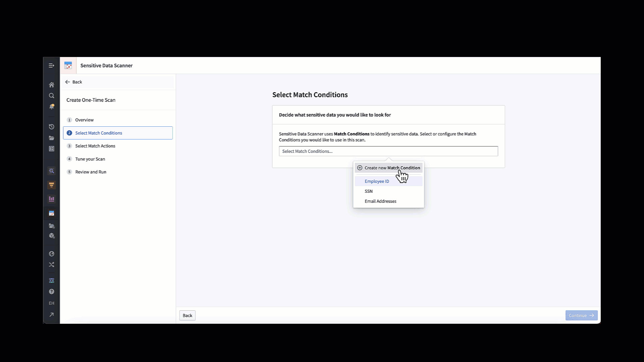
Task: Select 'Employee ID' match condition
Action: [x=377, y=181]
